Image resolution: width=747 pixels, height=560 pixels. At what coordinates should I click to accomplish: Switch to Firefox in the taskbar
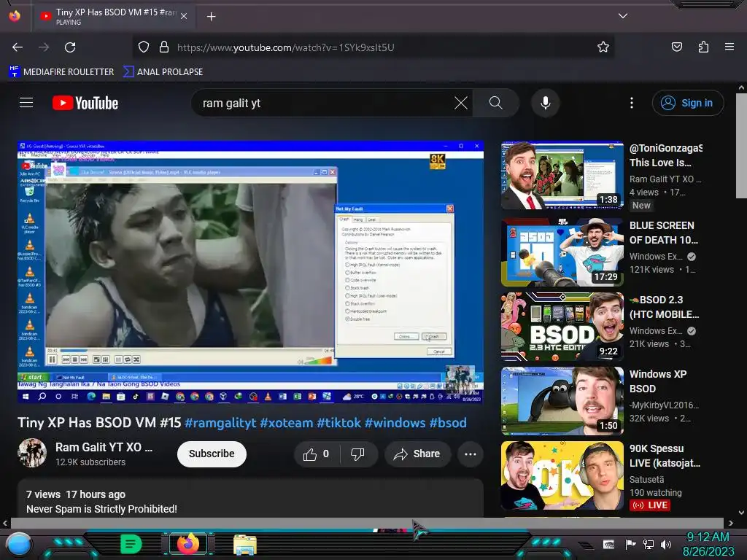tap(188, 544)
